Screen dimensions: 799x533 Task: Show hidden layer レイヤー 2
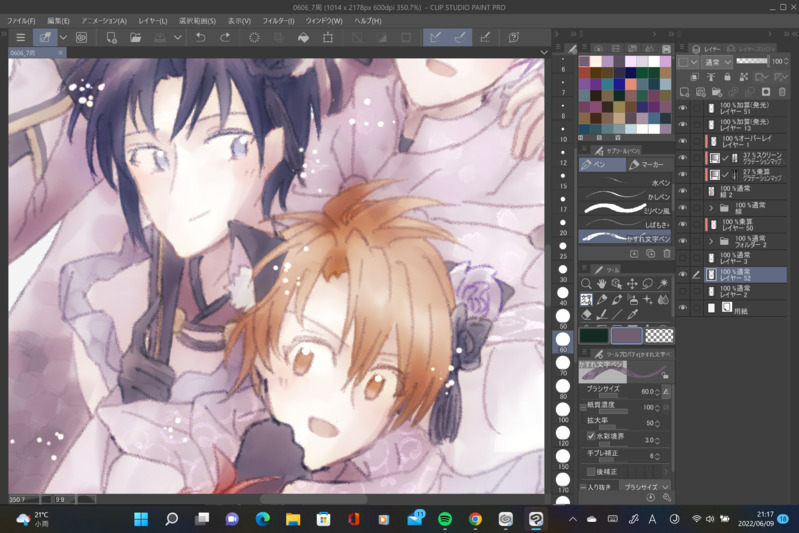(683, 291)
